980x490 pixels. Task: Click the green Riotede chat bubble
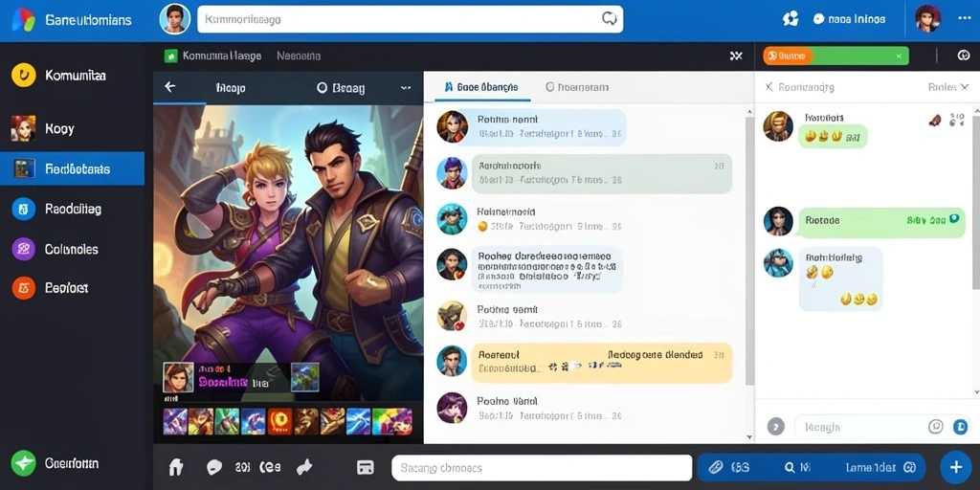point(882,222)
